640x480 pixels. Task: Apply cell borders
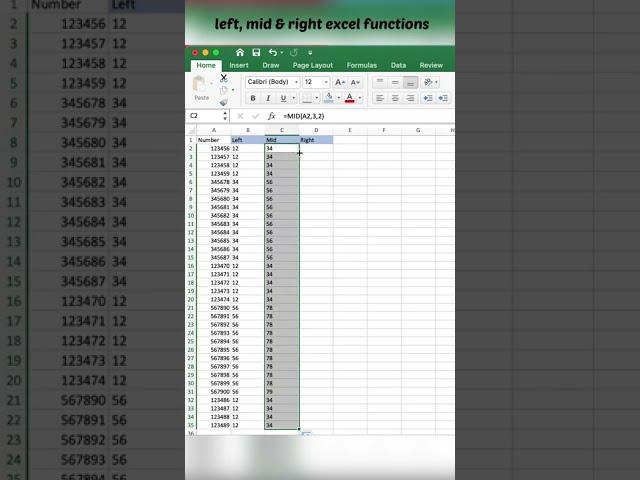tap(307, 98)
